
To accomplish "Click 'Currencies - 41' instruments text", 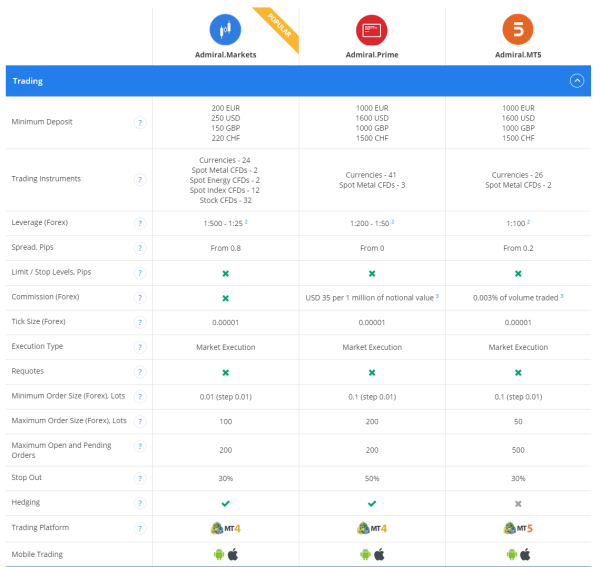I will 371,175.
